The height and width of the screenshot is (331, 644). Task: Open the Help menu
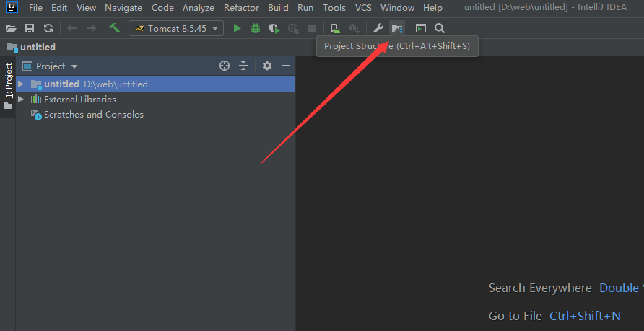click(x=433, y=8)
